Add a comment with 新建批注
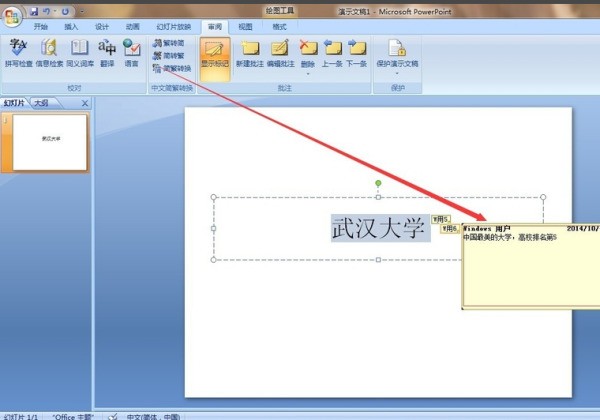This screenshot has height=420, width=600. (x=250, y=54)
